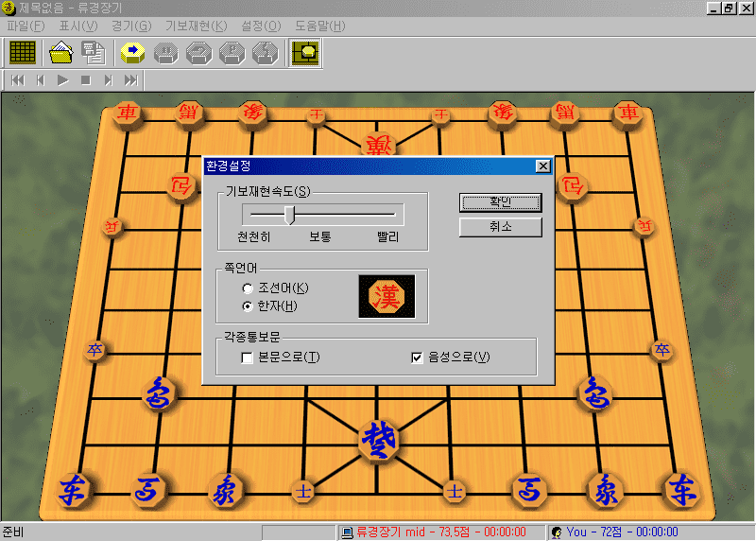Screen dimensions: 756x541
Task: Click the new game board grid icon
Action: (23, 52)
